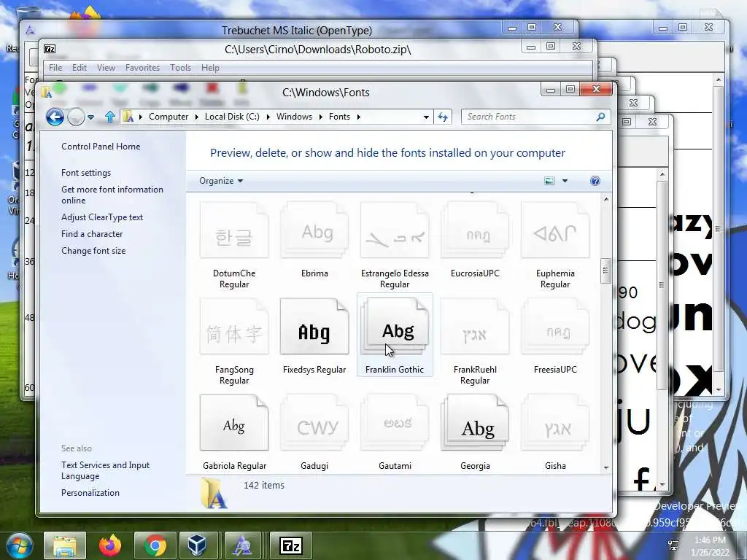Open the recent pages dropdown near Back
The image size is (747, 560).
click(x=90, y=117)
